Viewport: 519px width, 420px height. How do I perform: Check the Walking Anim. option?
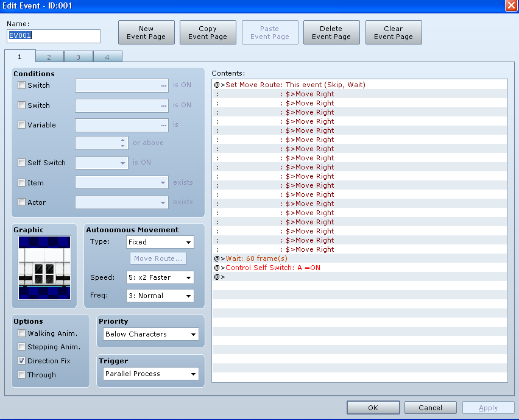pos(22,333)
